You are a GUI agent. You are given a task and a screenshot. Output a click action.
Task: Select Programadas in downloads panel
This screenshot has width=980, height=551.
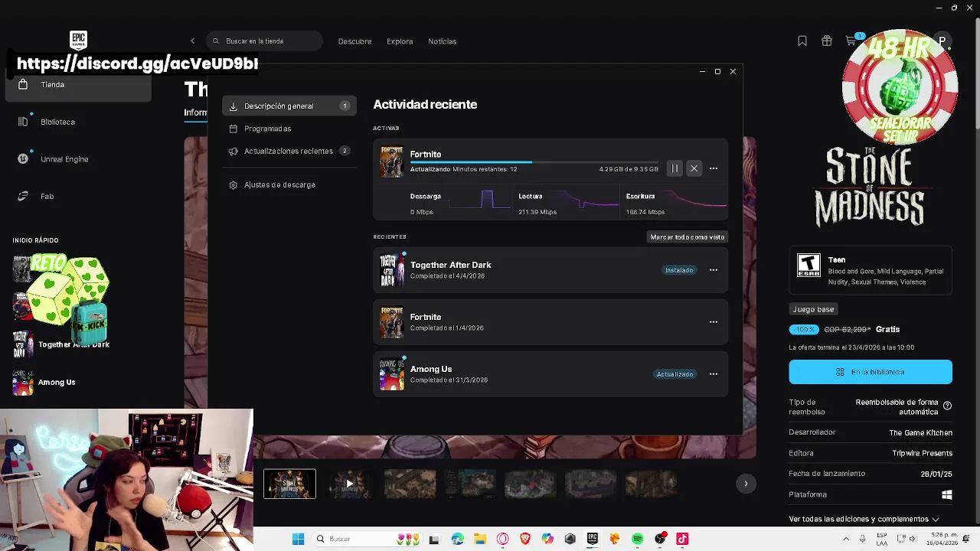coord(289,129)
